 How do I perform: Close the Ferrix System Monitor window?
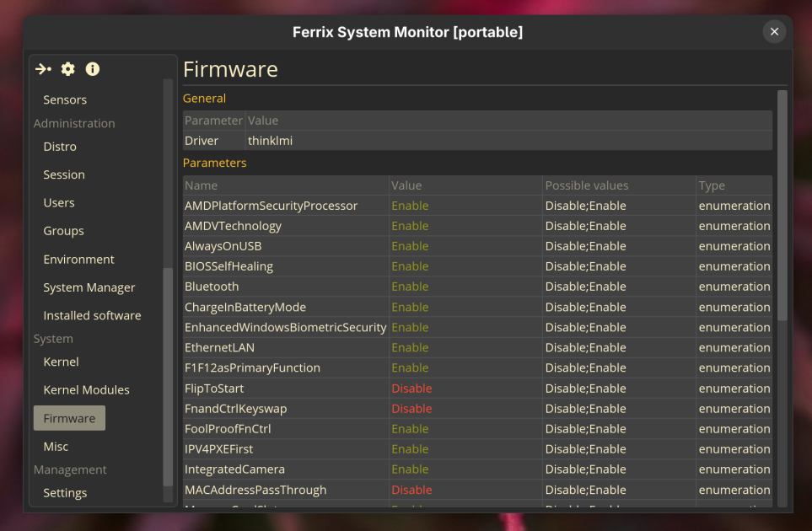click(x=774, y=31)
